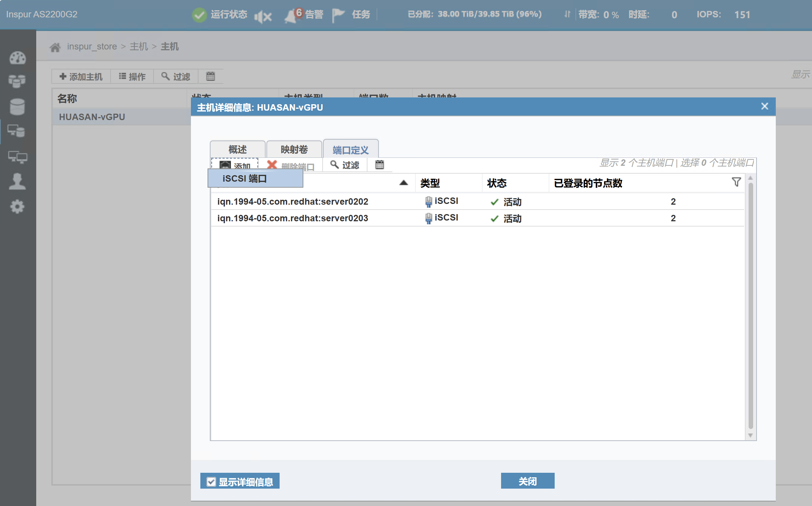Click the 名称 column header
This screenshot has width=812, height=506.
119,99
